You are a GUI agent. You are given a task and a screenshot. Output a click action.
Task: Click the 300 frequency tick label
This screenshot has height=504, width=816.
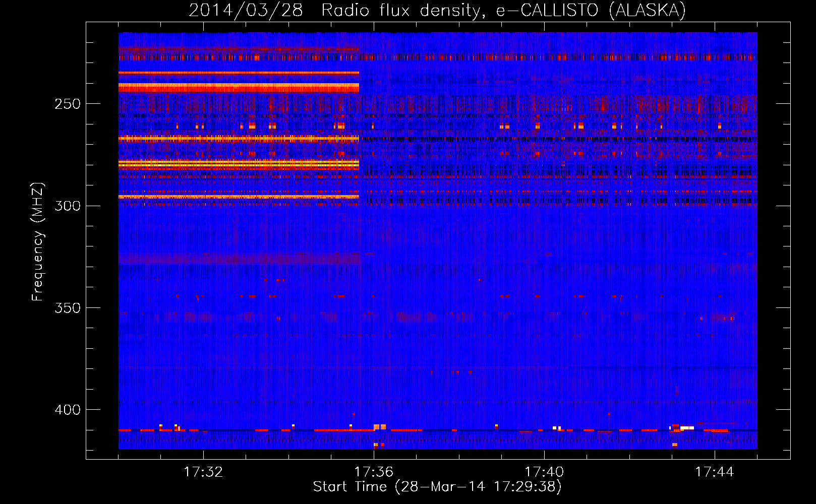click(x=68, y=206)
